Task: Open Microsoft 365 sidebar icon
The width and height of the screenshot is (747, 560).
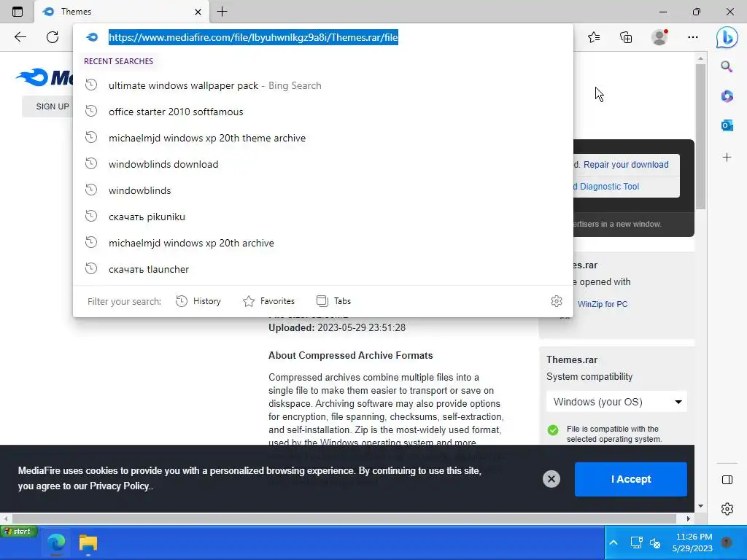Action: (727, 96)
